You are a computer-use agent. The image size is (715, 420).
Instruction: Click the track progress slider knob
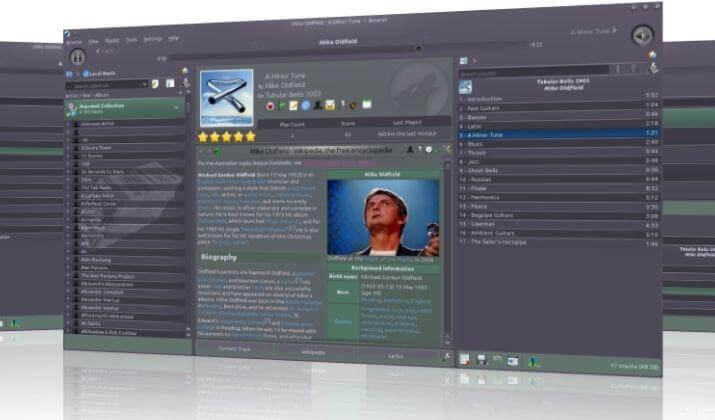418,48
